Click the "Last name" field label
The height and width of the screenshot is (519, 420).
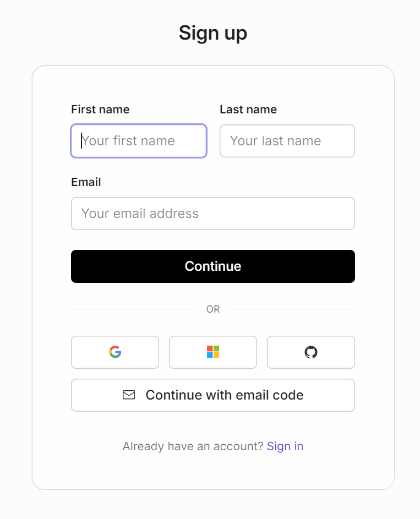pyautogui.click(x=248, y=110)
